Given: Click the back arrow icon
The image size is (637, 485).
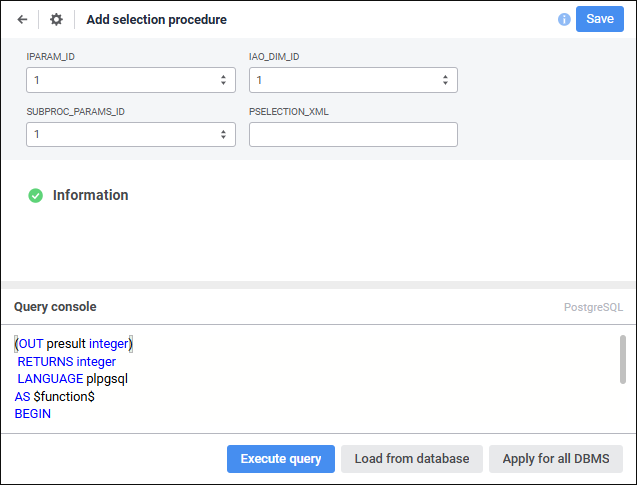Looking at the screenshot, I should [x=22, y=19].
